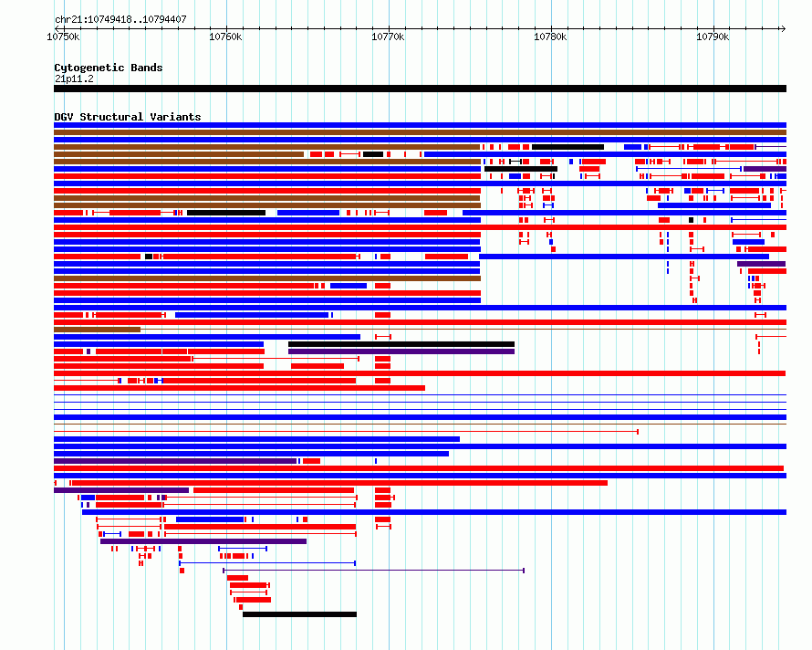
Task: Select the black variant bar spanning 10779k–10783k
Action: pyautogui.click(x=568, y=147)
